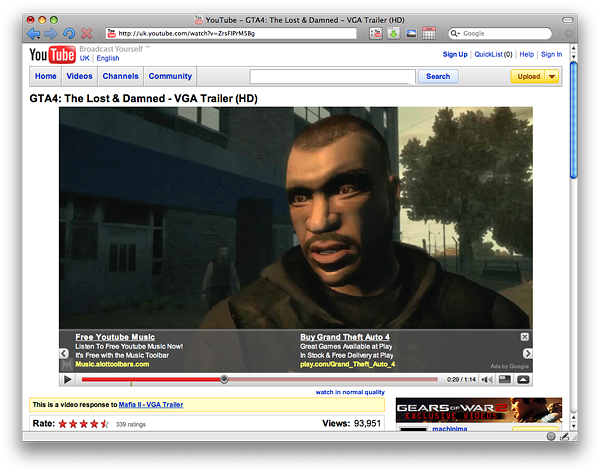
Task: Click the play.com/Grand_Theft_Auto_4 ad URL
Action: (347, 364)
